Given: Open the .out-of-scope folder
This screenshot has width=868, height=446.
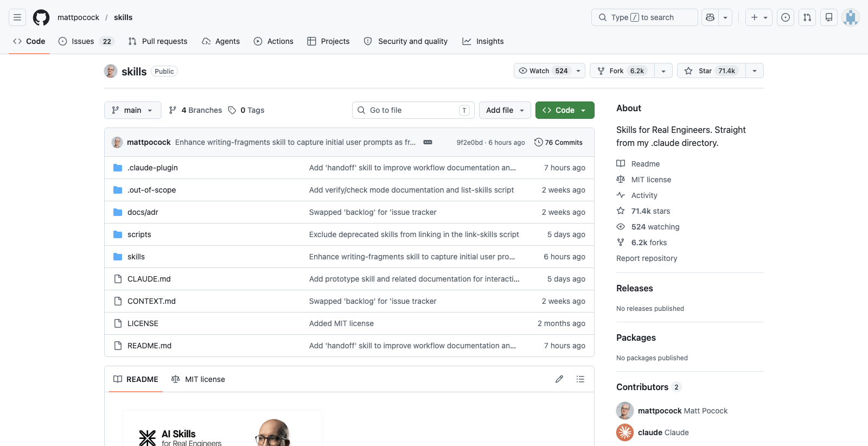Looking at the screenshot, I should pyautogui.click(x=152, y=190).
